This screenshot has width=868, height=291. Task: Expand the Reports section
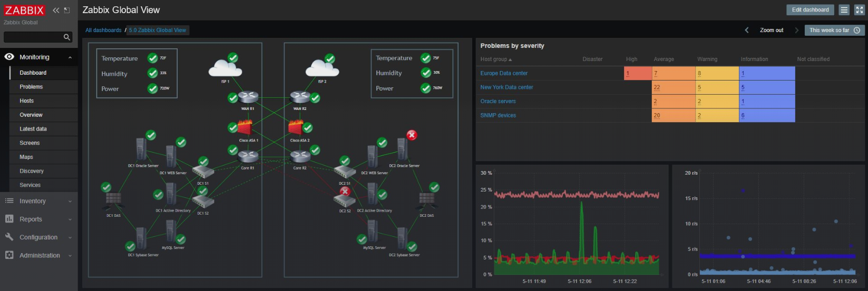pyautogui.click(x=39, y=219)
